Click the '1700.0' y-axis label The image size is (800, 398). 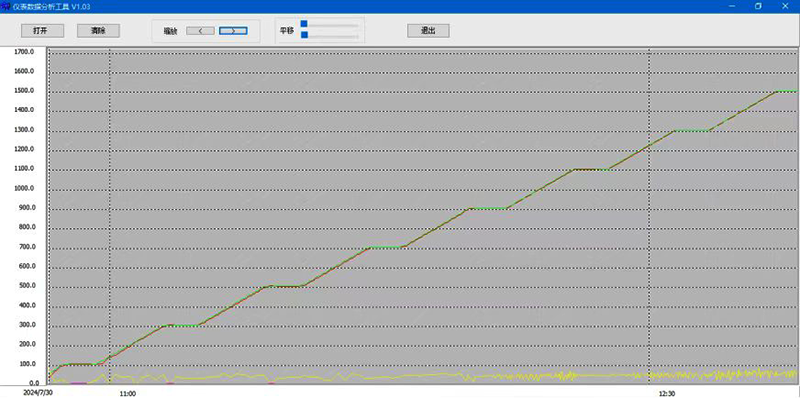click(x=24, y=52)
